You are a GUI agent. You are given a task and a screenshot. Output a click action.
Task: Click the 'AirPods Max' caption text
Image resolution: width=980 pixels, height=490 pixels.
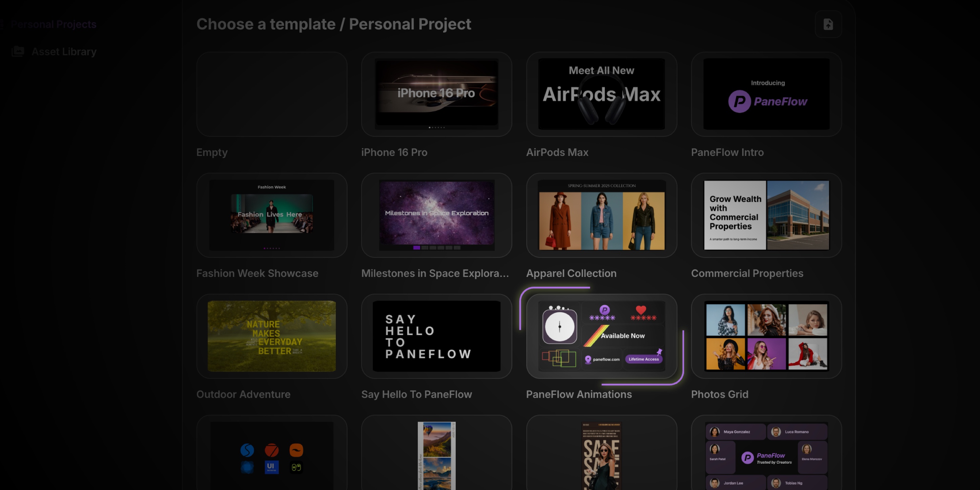pyautogui.click(x=557, y=152)
